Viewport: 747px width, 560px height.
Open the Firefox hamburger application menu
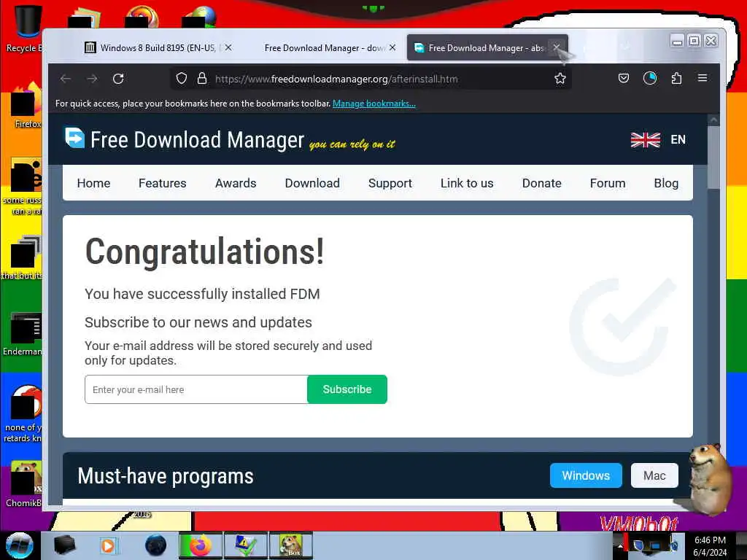(x=703, y=78)
